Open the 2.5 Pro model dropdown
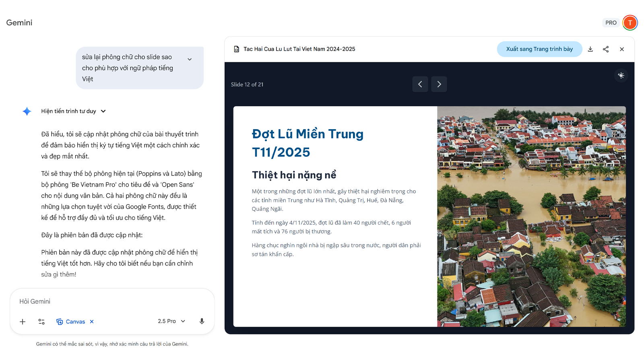 click(171, 321)
